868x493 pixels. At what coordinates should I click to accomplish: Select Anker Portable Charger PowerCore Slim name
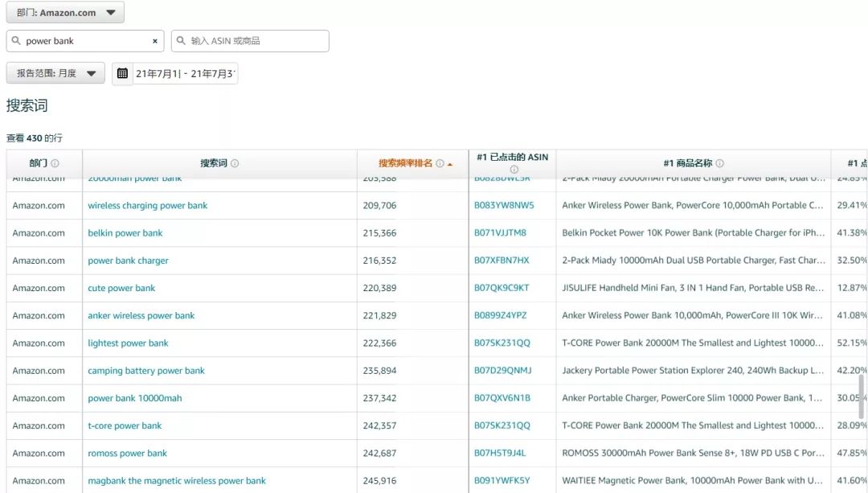[692, 398]
